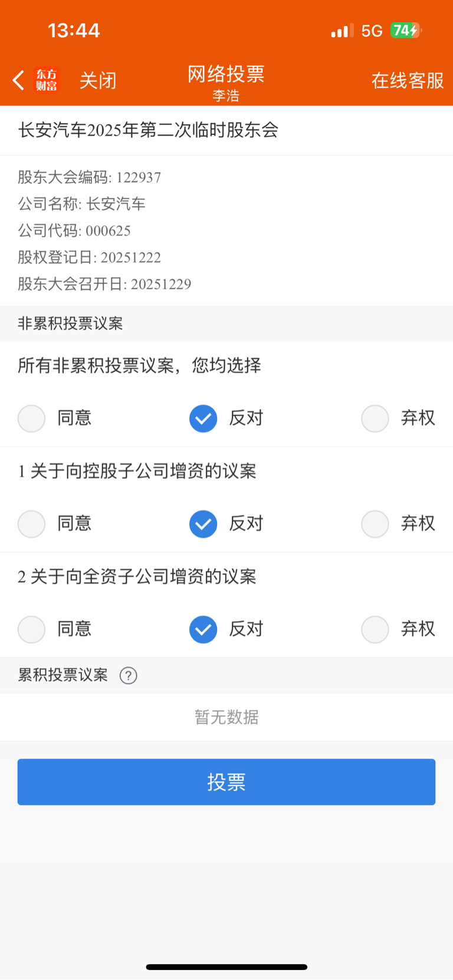Pick 弃权 for proposal 2 全资子公司增资

tap(375, 629)
